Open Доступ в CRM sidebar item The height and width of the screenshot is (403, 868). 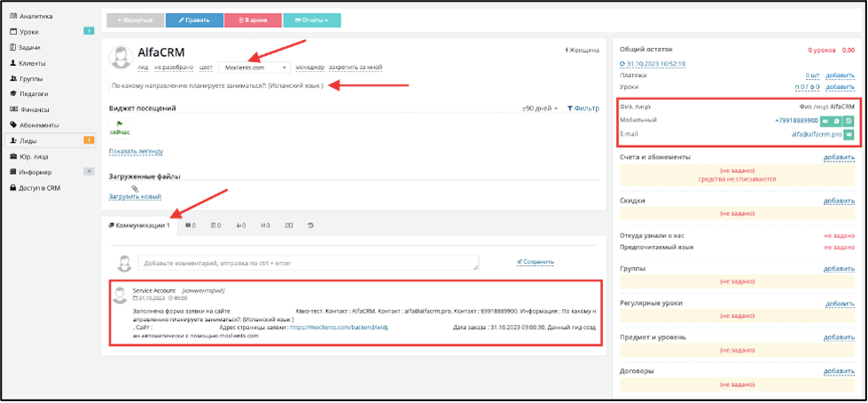pyautogui.click(x=39, y=188)
